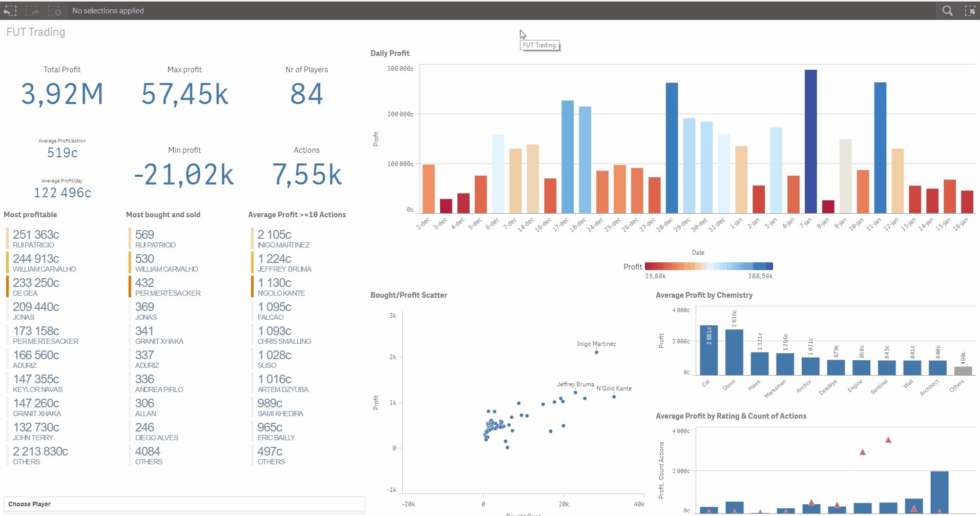This screenshot has width=980, height=516.
Task: Click the FUT Trading sheet title
Action: pos(36,32)
